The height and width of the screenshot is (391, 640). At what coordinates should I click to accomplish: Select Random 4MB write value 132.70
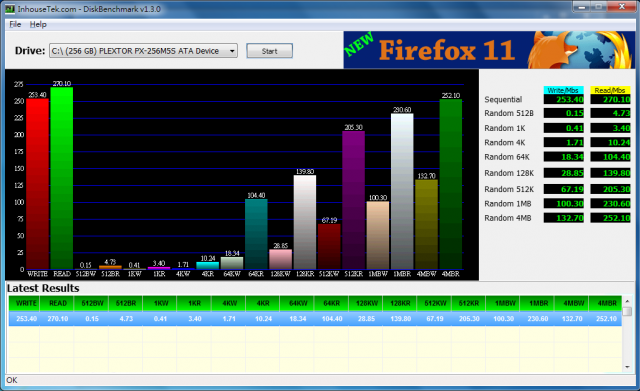pos(564,218)
